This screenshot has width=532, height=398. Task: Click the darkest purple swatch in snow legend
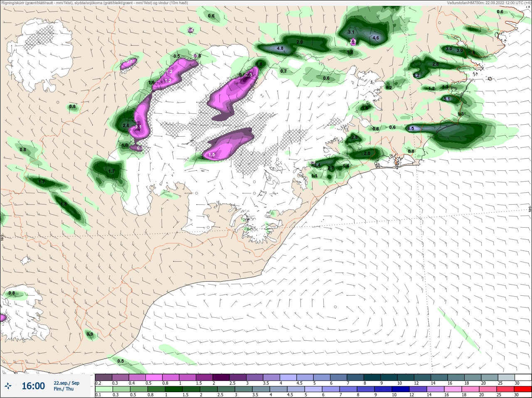pyautogui.click(x=221, y=377)
